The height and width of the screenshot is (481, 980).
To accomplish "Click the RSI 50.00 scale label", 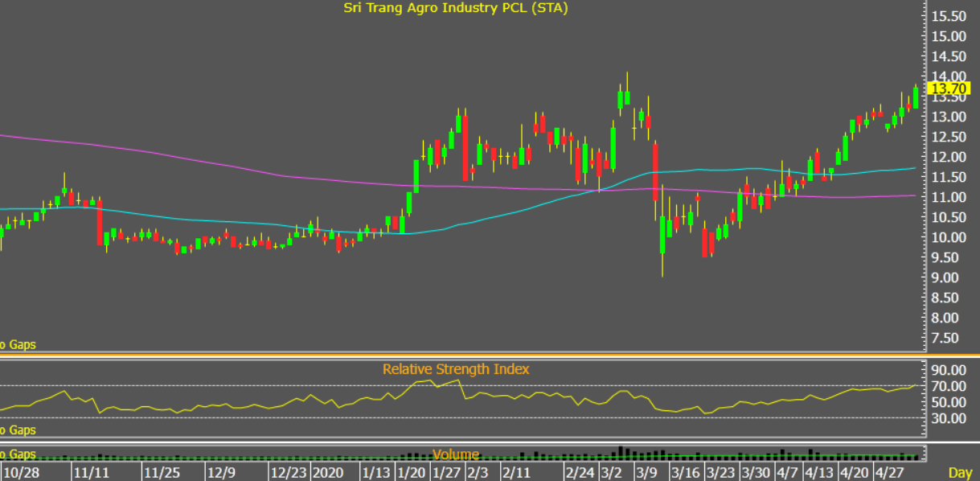I will click(949, 402).
